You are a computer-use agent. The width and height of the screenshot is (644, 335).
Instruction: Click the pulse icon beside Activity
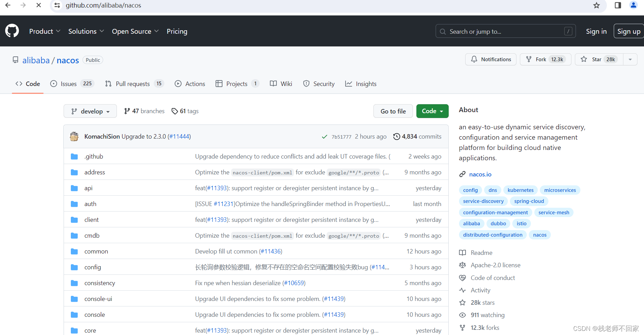pyautogui.click(x=462, y=290)
